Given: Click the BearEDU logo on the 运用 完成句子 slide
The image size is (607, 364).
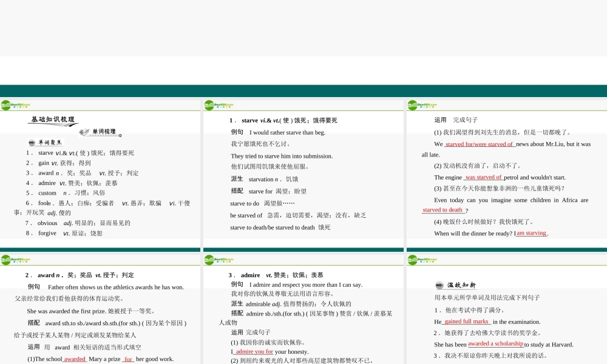Looking at the screenshot, I should point(422,105).
